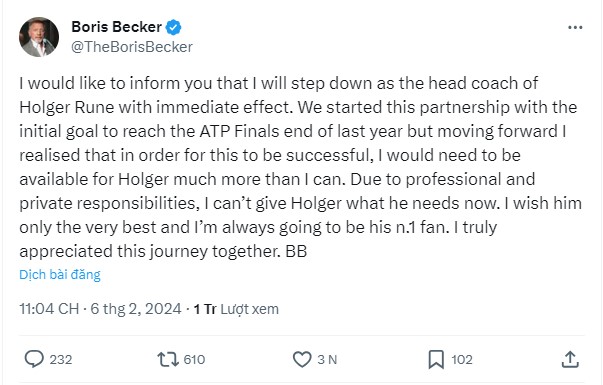Click 'Dịch bài đăng' translate link
The image size is (603, 385).
pos(60,275)
